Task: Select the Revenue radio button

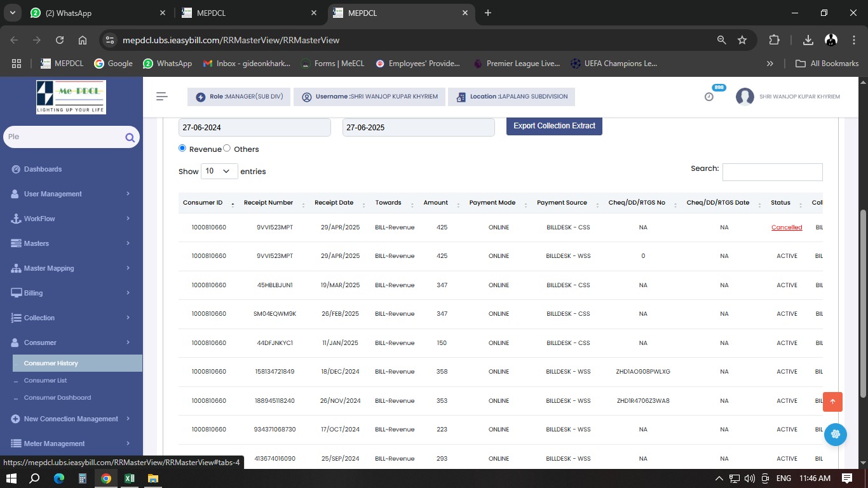Action: [182, 148]
